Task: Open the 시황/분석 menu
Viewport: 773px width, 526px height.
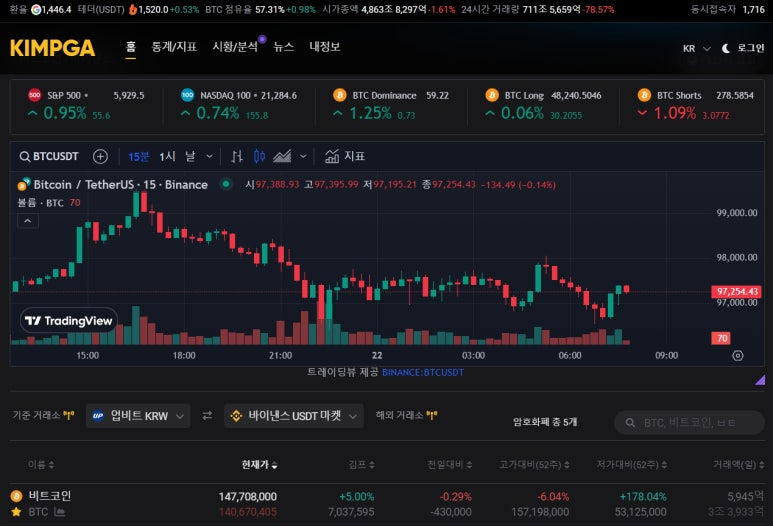Action: pyautogui.click(x=235, y=47)
